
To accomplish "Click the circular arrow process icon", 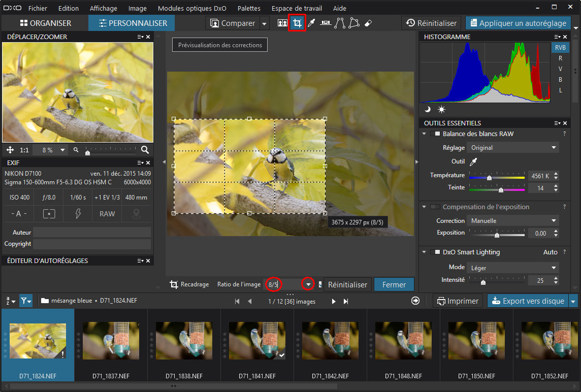I will [415, 301].
